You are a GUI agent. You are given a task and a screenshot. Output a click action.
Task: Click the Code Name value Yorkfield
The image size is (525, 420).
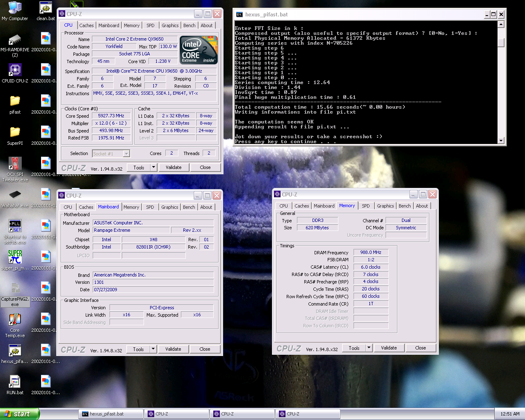click(114, 46)
